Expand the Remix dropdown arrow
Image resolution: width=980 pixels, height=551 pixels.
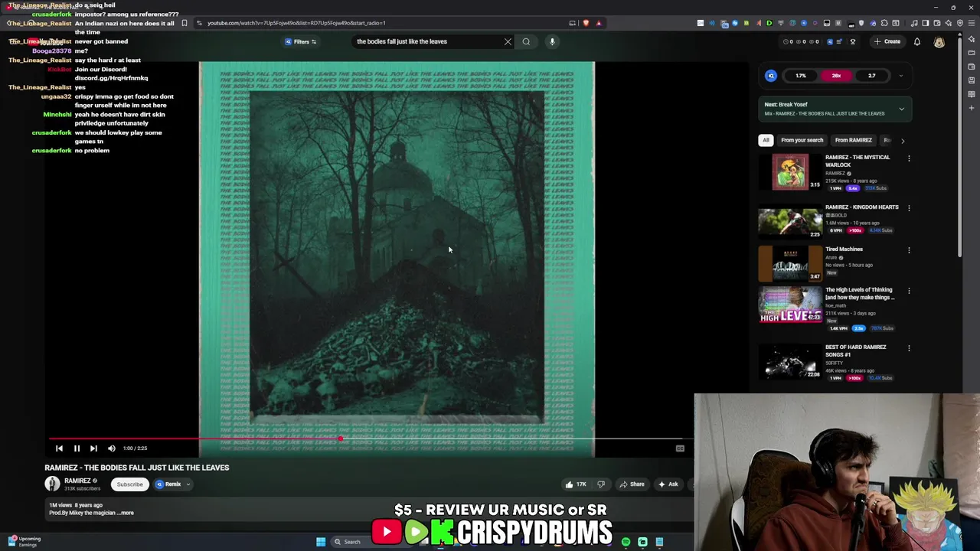point(188,484)
